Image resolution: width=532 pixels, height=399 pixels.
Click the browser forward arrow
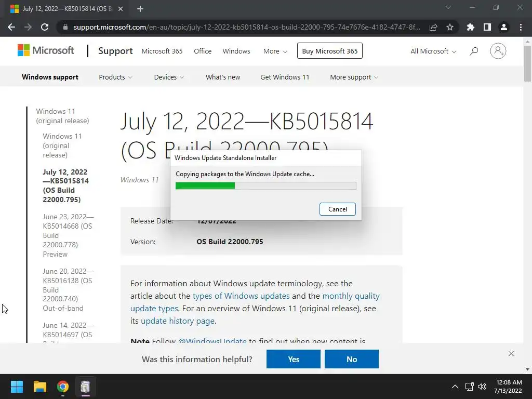point(28,27)
